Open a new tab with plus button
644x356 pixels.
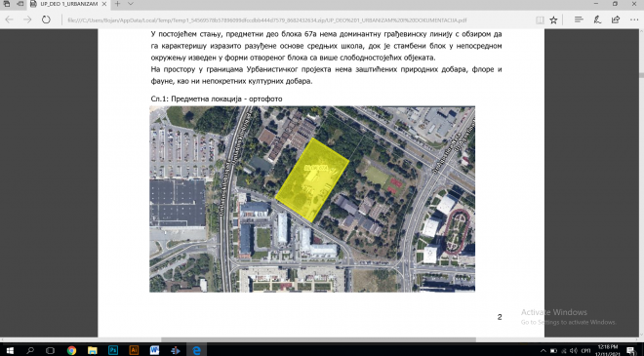(117, 4)
